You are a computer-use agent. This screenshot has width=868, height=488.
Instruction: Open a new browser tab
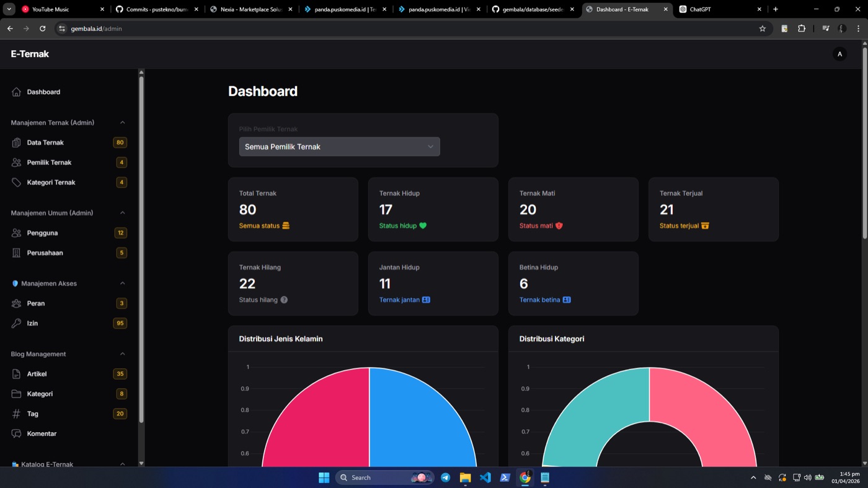coord(775,9)
